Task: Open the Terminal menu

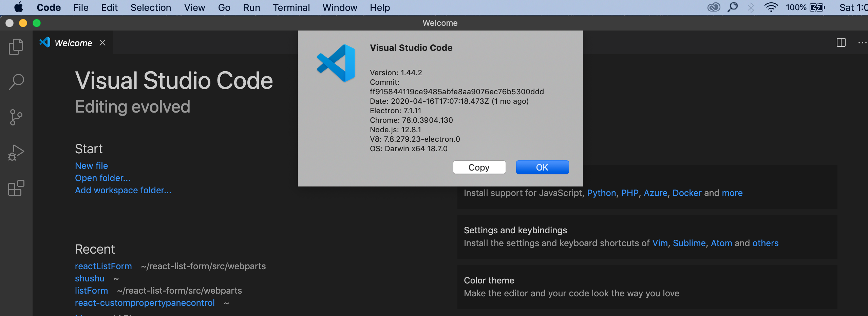Action: (291, 7)
